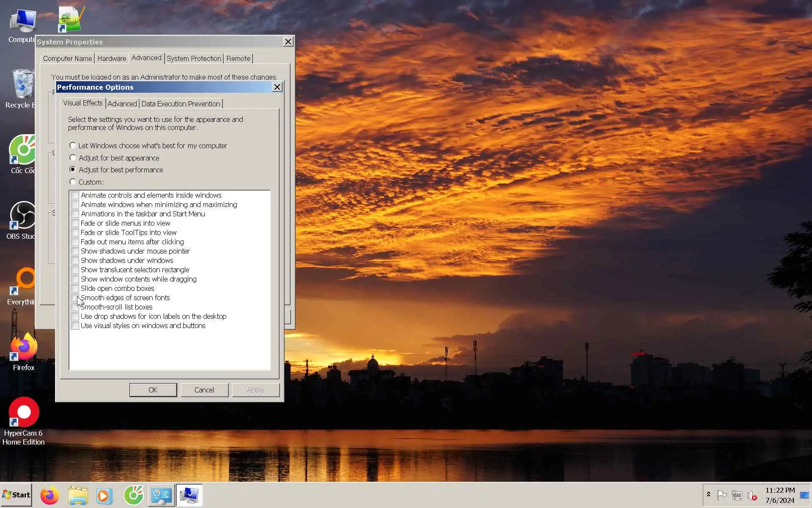The height and width of the screenshot is (508, 812).
Task: Launch the media player taskbar icon
Action: [x=104, y=495]
